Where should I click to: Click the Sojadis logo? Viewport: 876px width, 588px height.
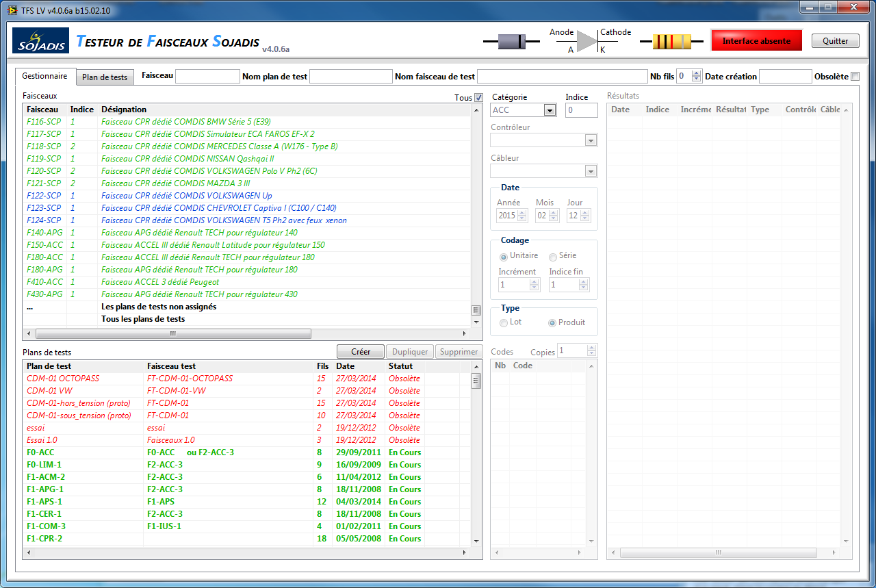[40, 40]
